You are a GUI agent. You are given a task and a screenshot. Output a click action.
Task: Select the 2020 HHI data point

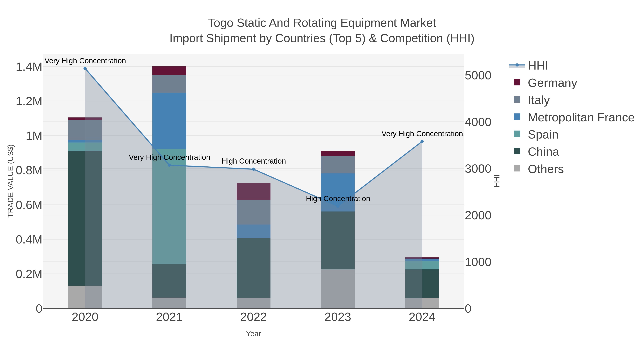[x=85, y=68]
